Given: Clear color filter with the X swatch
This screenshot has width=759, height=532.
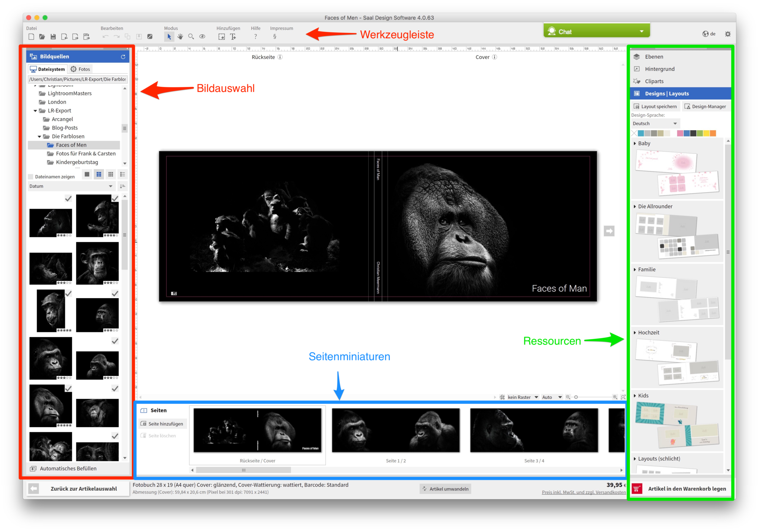Looking at the screenshot, I should (634, 133).
